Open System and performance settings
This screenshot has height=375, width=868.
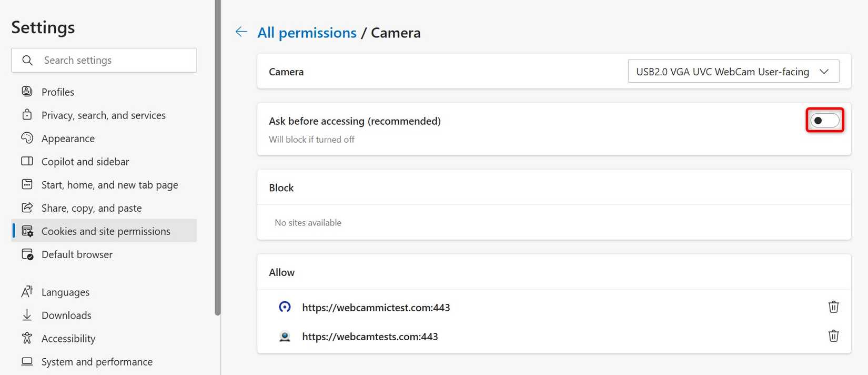[97, 362]
